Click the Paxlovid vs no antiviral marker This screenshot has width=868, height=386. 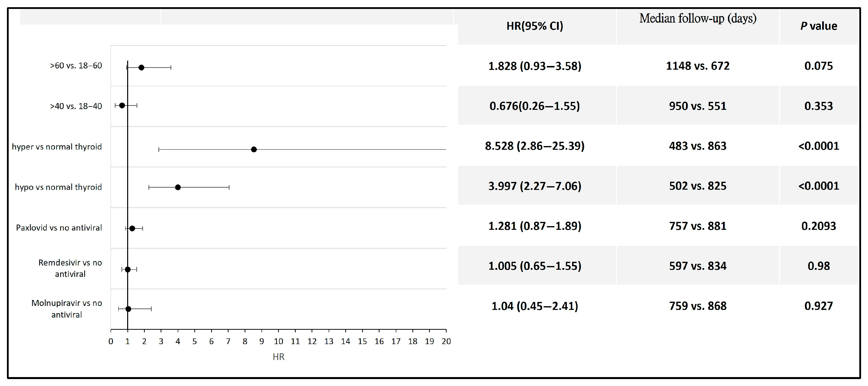132,228
